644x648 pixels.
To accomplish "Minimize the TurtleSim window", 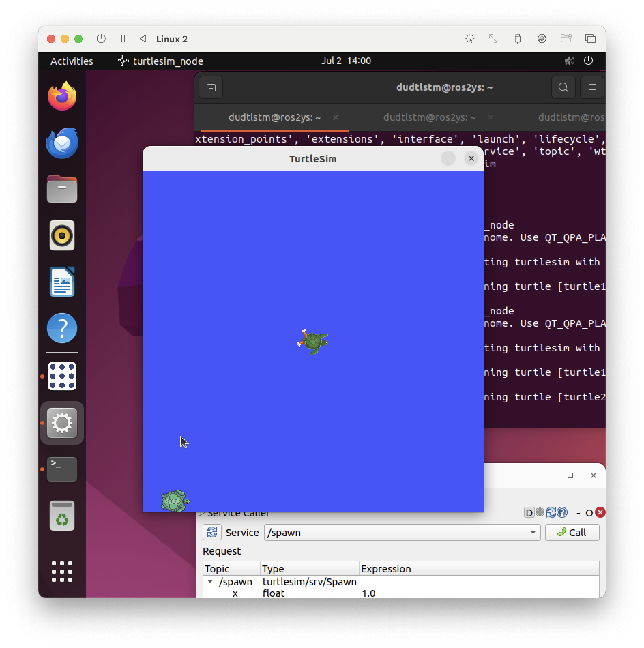I will pos(448,159).
